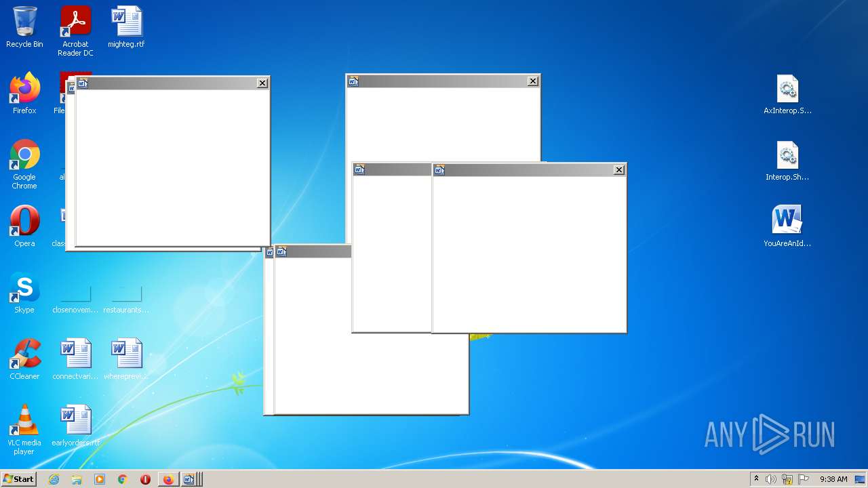Viewport: 868px width, 488px height.
Task: Open CCleaner desktop shortcut
Action: pyautogui.click(x=24, y=359)
